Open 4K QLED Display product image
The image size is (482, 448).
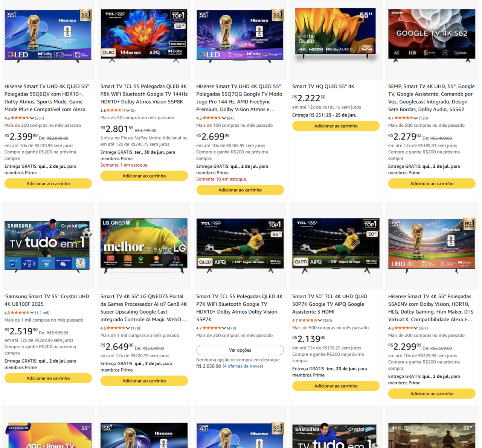432,436
